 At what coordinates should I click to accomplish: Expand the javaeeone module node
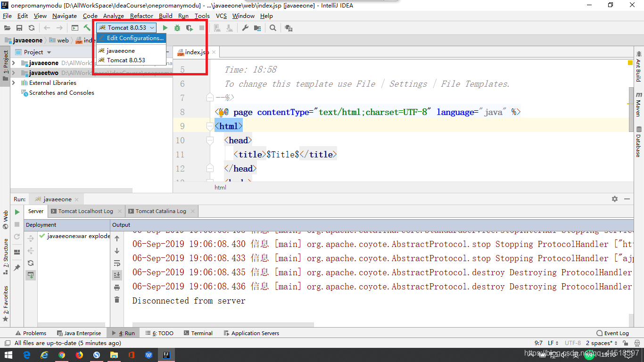[14, 63]
